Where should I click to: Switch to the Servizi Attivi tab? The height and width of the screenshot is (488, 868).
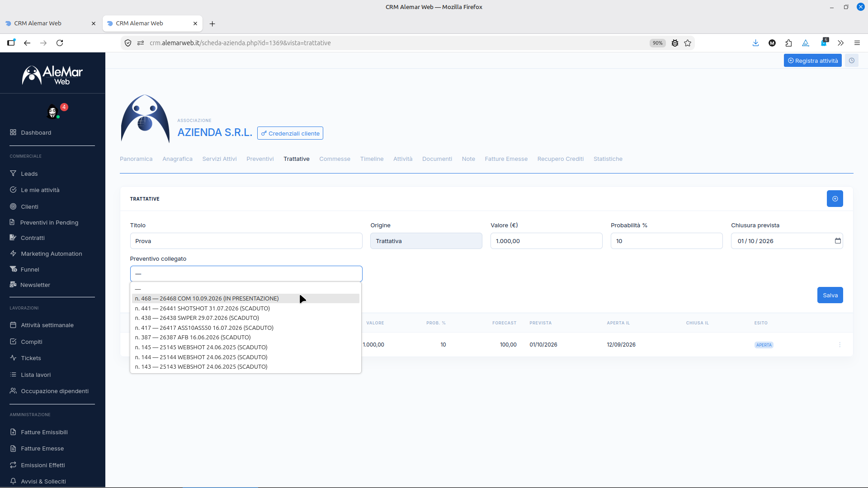point(219,159)
